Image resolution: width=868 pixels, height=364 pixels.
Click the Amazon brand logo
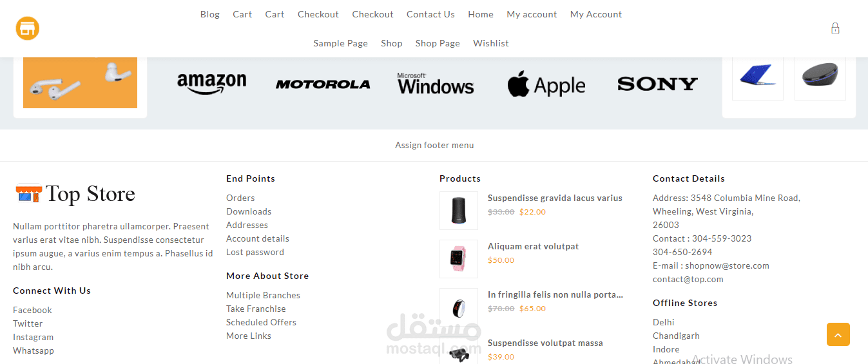[x=211, y=84]
